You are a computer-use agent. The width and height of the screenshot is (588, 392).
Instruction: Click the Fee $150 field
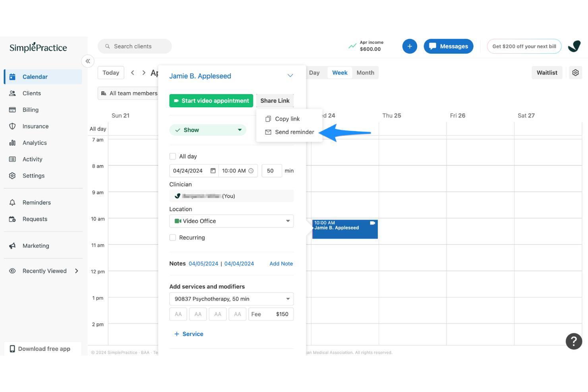[x=271, y=314]
